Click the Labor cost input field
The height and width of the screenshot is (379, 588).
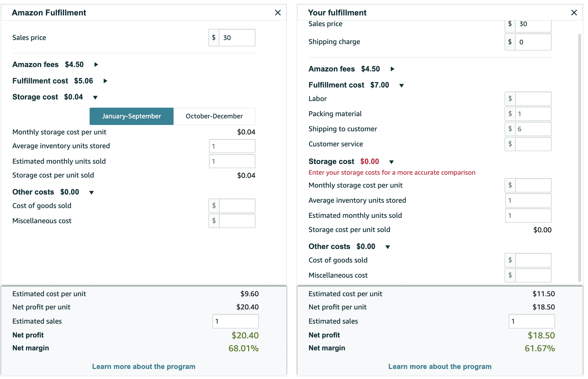click(533, 99)
